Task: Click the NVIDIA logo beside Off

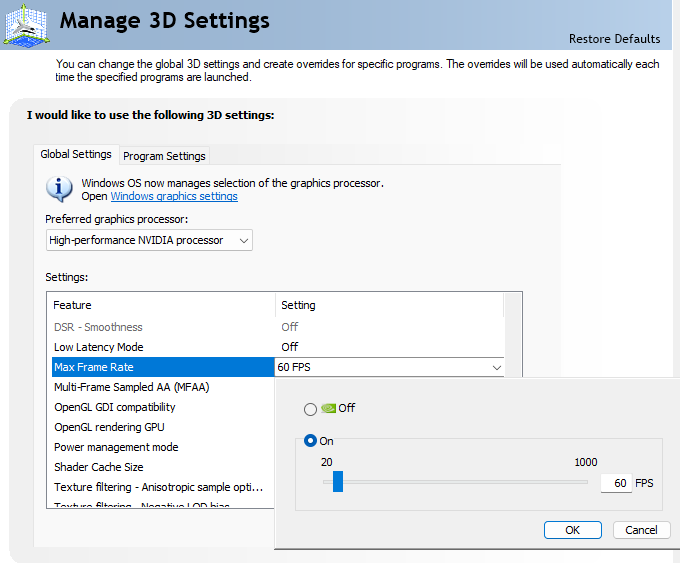Action: pyautogui.click(x=329, y=408)
